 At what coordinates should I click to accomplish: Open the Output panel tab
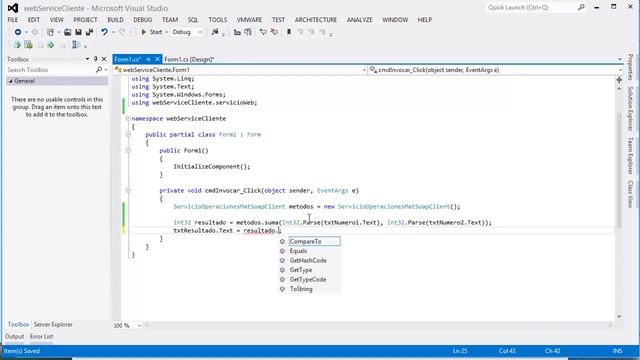(14, 336)
